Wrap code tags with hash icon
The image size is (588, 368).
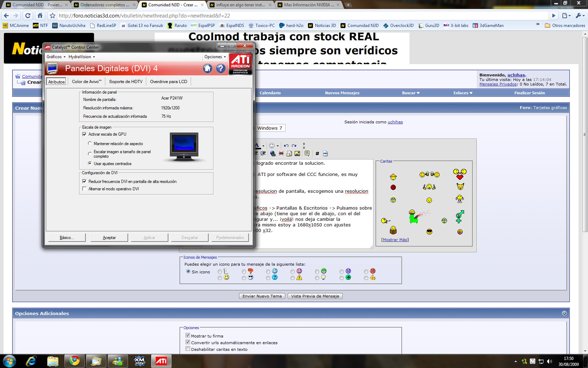[x=317, y=154]
